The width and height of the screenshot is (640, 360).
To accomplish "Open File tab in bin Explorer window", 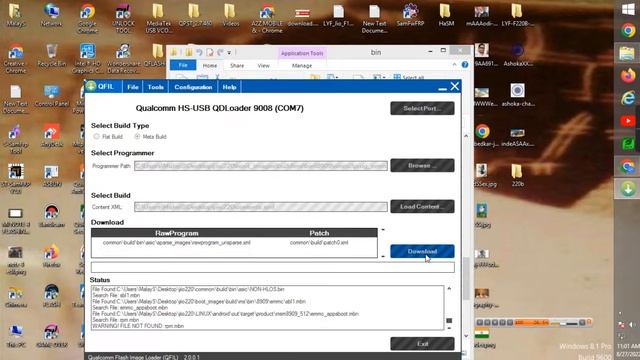I will (183, 65).
